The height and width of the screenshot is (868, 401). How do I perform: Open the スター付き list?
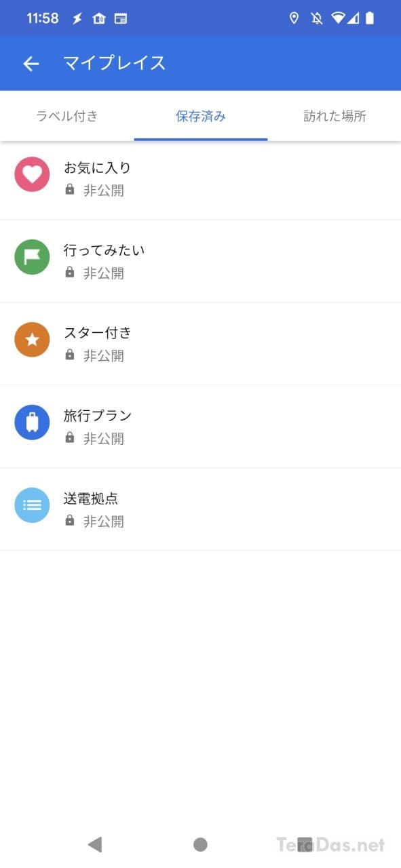tap(200, 344)
